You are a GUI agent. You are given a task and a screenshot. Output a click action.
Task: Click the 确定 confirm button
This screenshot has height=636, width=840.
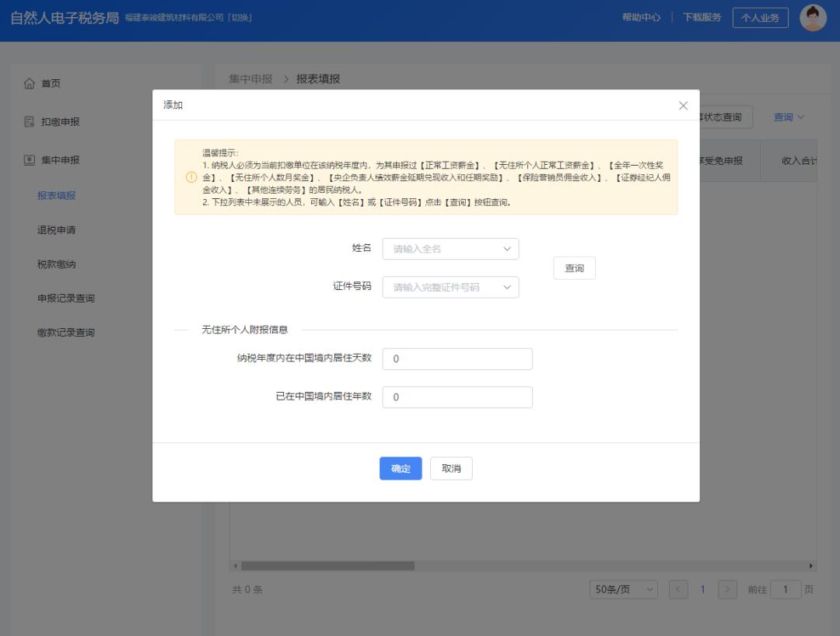point(401,468)
